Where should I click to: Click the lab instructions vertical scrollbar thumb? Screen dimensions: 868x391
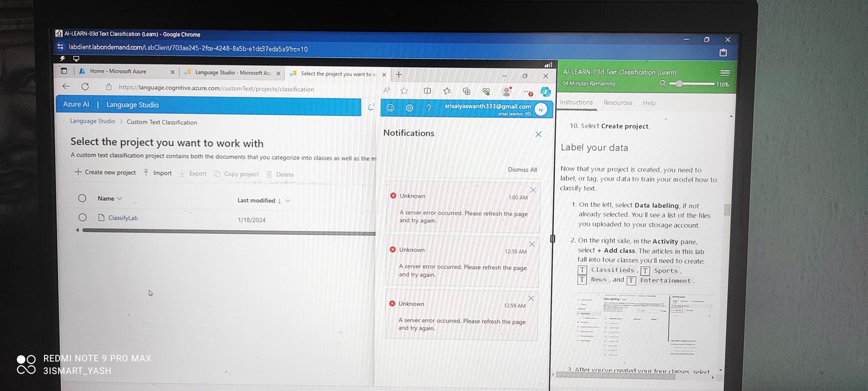pyautogui.click(x=727, y=210)
